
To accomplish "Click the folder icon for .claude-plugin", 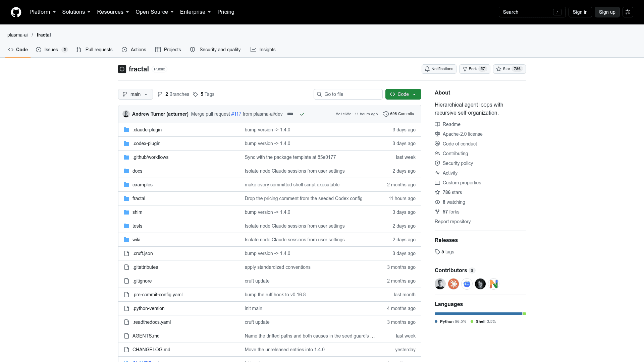I will click(126, 130).
